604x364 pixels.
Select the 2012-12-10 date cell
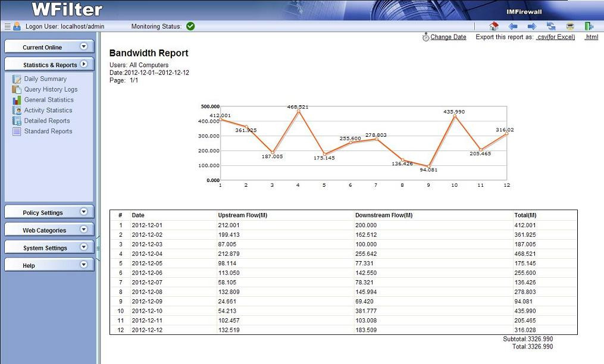click(147, 311)
